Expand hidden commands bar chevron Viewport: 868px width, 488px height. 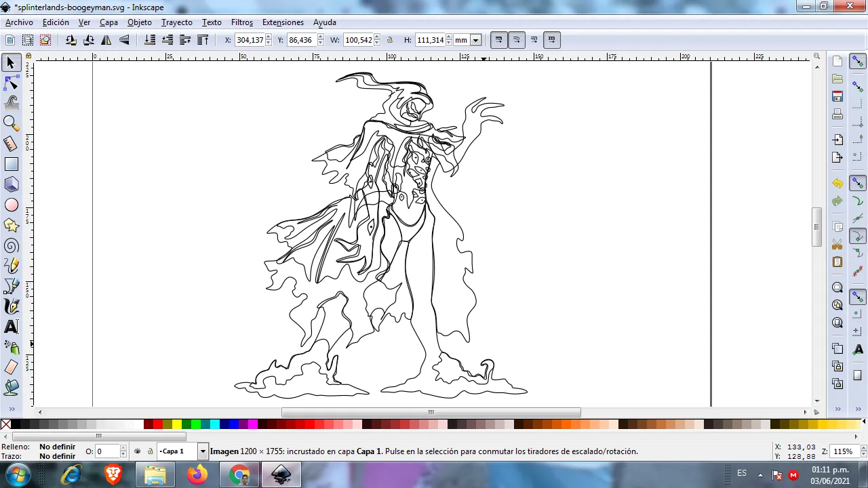pyautogui.click(x=838, y=409)
